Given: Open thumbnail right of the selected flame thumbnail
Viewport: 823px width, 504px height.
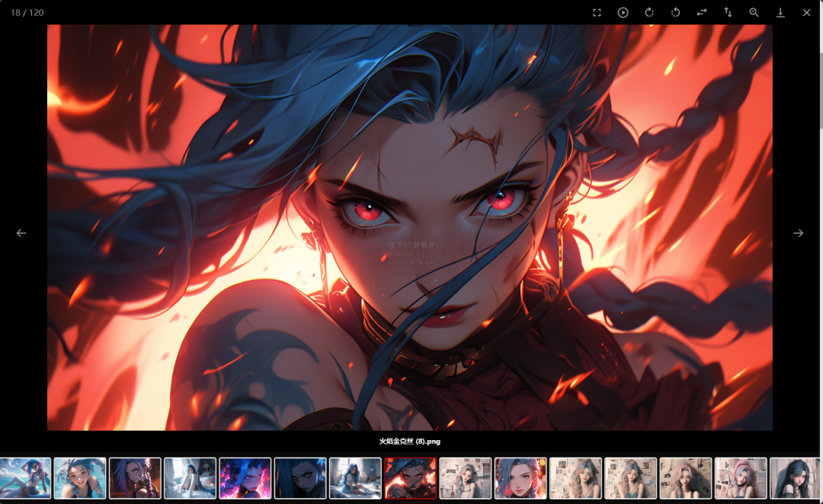Looking at the screenshot, I should point(466,478).
